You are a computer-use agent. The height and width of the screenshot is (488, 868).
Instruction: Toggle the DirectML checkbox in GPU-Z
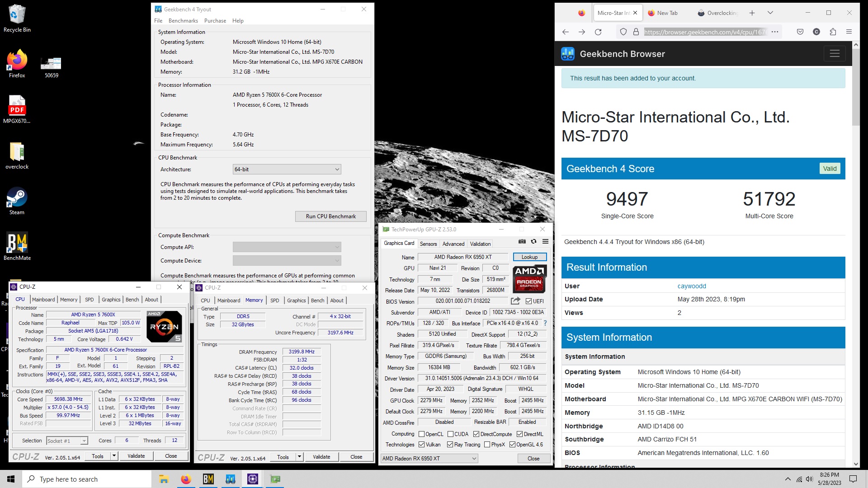(x=519, y=434)
